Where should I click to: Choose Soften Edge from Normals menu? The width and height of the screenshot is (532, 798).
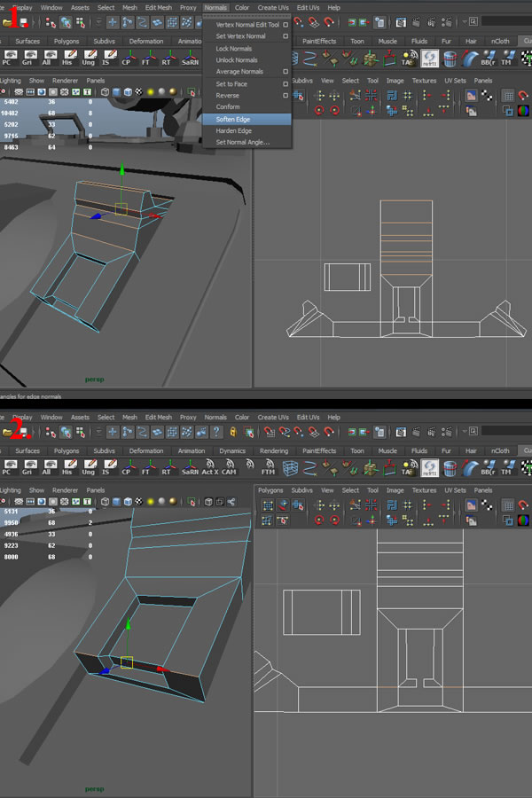[246, 119]
